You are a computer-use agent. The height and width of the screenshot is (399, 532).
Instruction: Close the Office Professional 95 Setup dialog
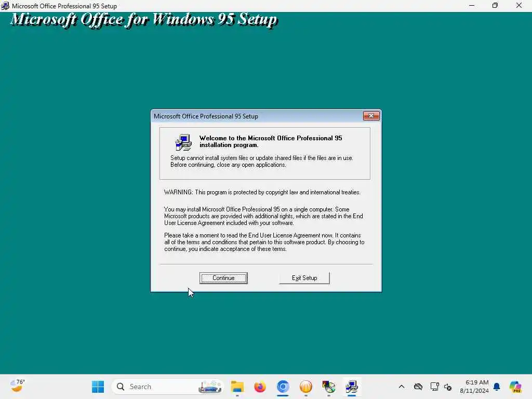tap(371, 116)
